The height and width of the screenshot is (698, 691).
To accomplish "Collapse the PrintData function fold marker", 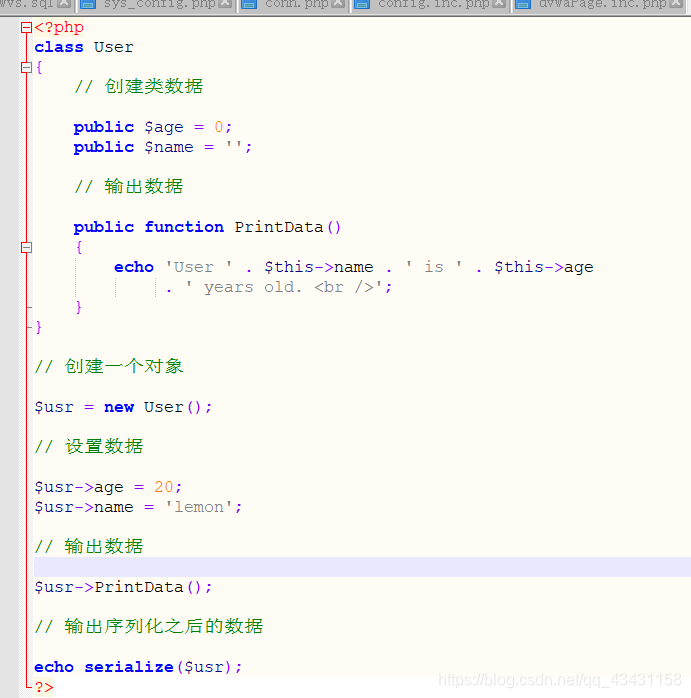I will [x=26, y=248].
